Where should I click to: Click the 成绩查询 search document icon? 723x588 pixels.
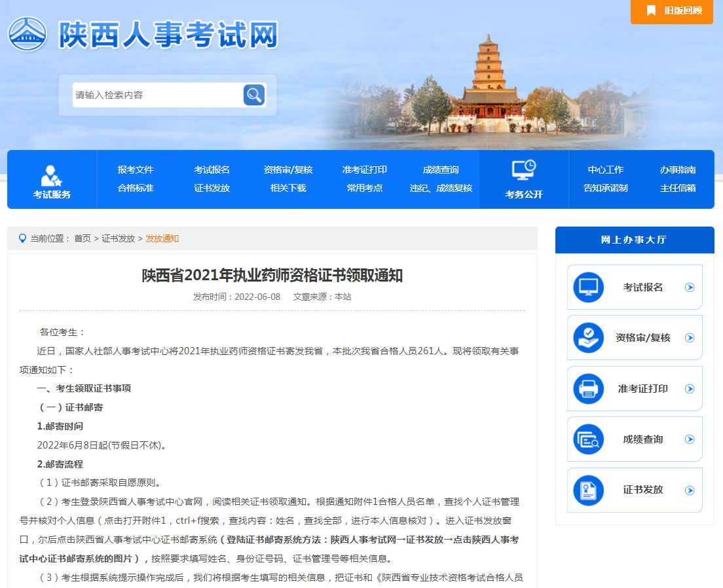[x=588, y=439]
